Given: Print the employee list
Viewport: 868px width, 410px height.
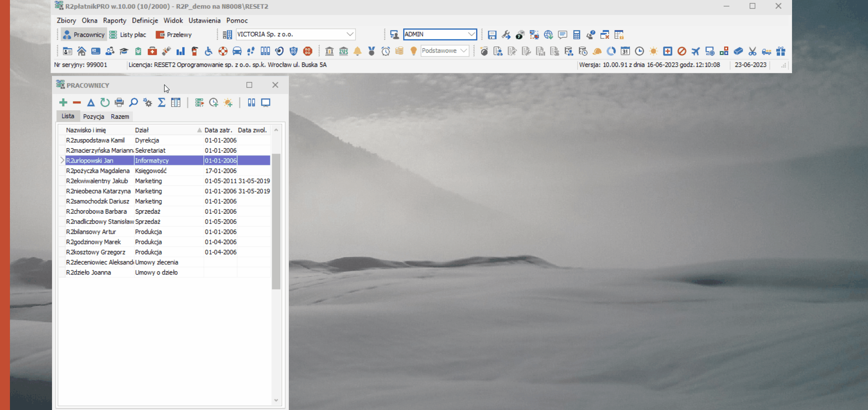Looking at the screenshot, I should [x=119, y=102].
